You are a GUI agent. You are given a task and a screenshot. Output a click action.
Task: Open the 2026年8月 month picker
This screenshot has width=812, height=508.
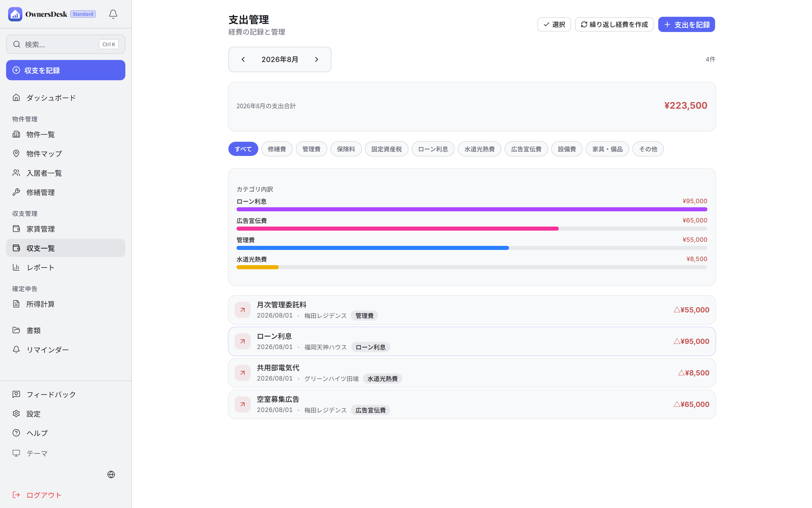pos(280,59)
